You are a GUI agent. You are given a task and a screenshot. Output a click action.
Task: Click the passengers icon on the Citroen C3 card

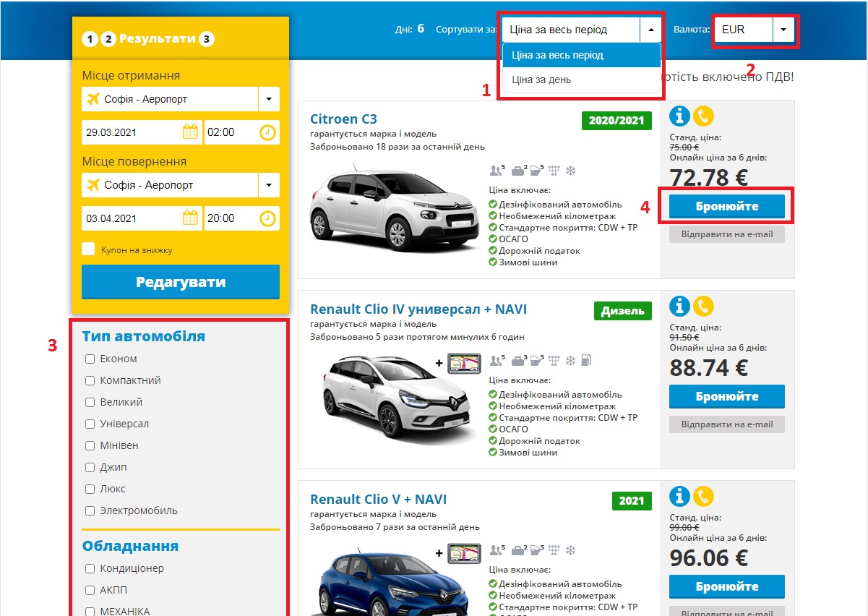tap(497, 171)
